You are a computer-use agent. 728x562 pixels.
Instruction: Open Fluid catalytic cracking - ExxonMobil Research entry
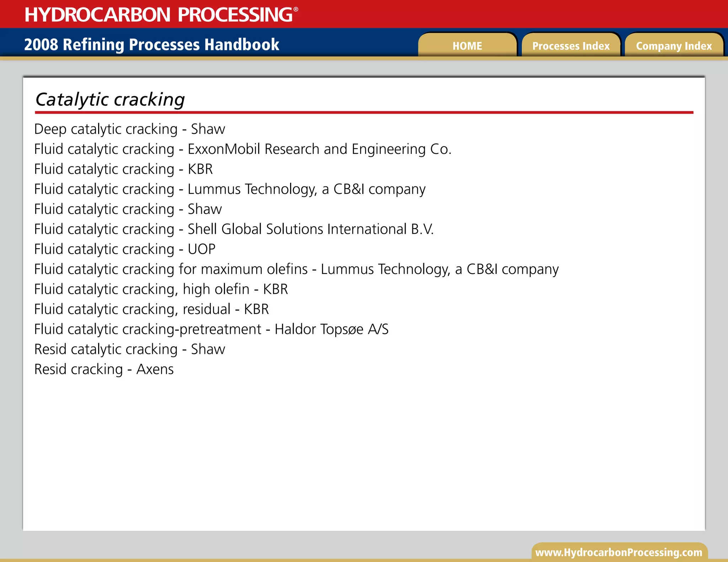(x=242, y=149)
